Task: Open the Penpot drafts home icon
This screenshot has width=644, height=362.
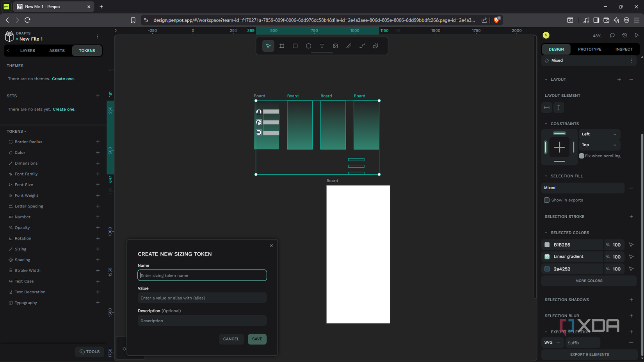Action: coord(9,36)
